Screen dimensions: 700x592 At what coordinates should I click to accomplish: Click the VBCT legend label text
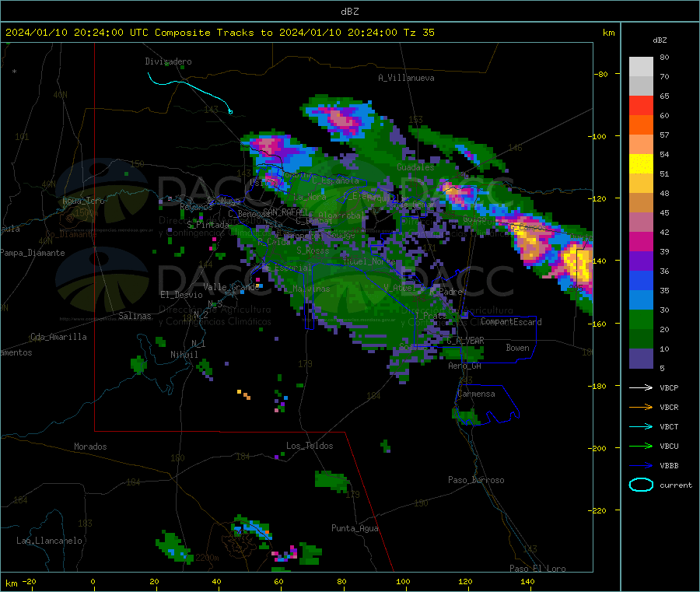669,427
